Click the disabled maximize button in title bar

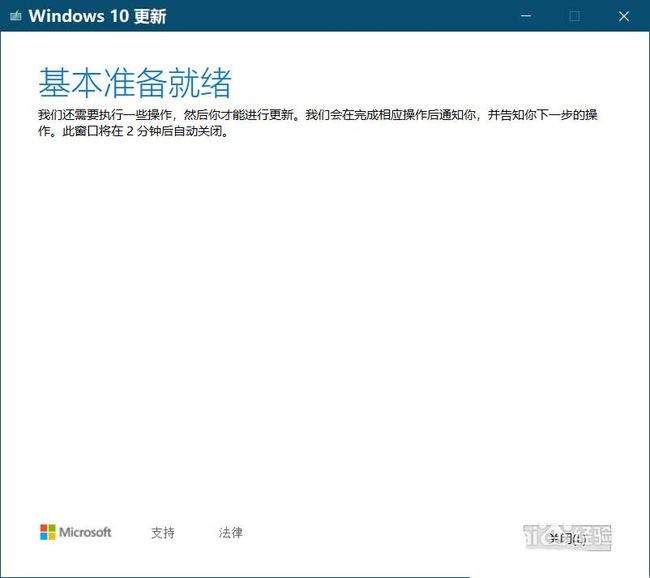[x=575, y=16]
